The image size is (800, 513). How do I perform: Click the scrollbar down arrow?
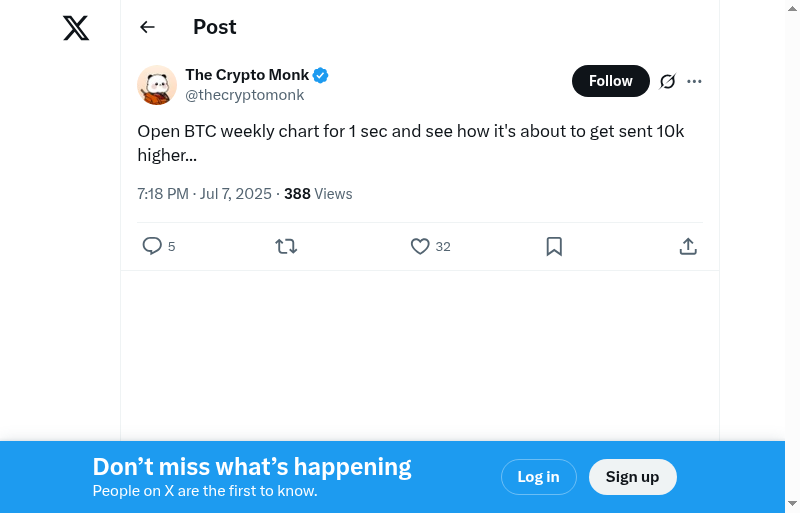click(792, 503)
